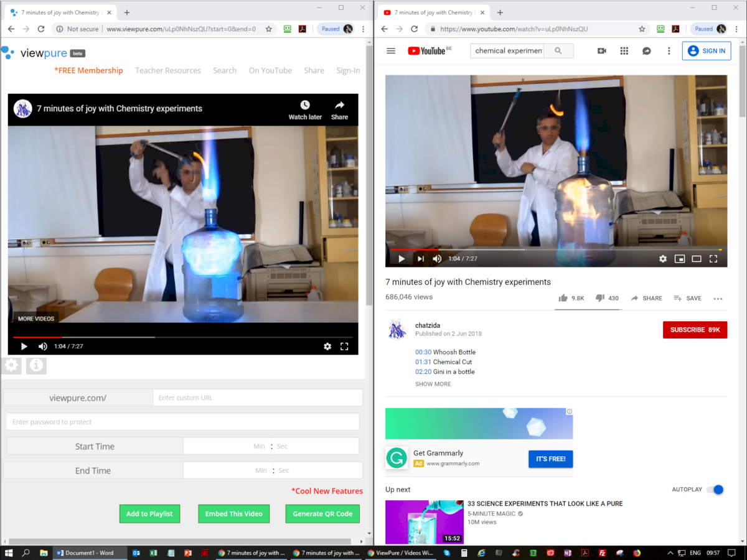The height and width of the screenshot is (560, 747).
Task: Play the YouTube video
Action: (x=402, y=259)
